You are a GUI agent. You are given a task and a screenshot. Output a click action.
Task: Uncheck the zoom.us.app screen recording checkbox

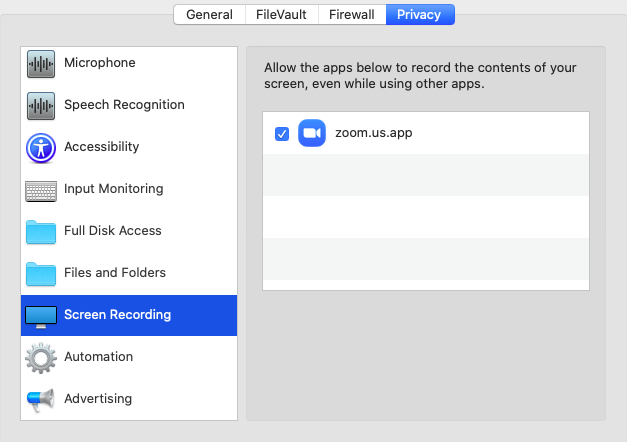pyautogui.click(x=282, y=134)
